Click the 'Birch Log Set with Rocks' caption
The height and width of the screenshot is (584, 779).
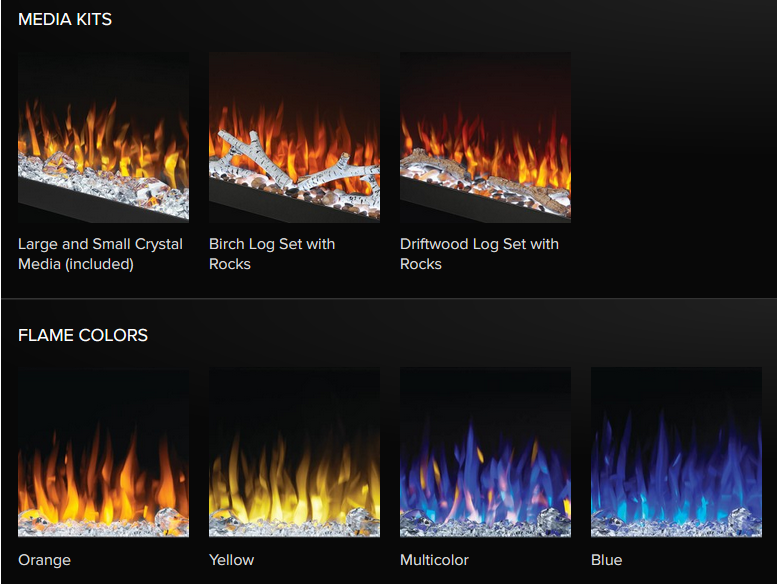[272, 254]
